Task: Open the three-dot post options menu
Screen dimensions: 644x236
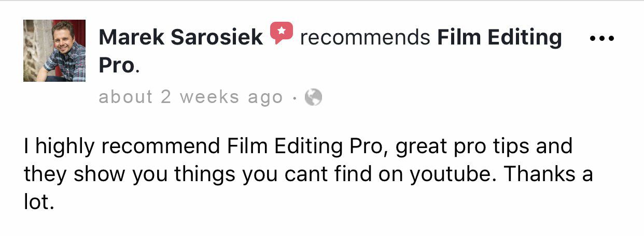Action: tap(602, 38)
